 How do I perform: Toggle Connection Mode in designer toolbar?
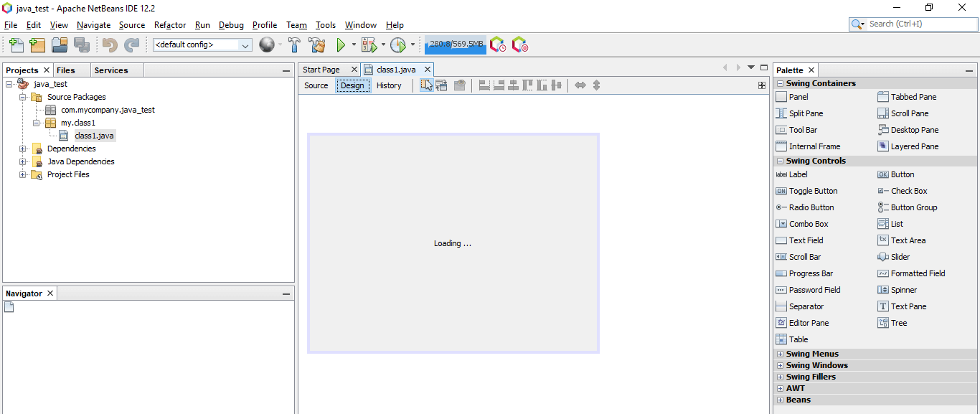[x=441, y=85]
